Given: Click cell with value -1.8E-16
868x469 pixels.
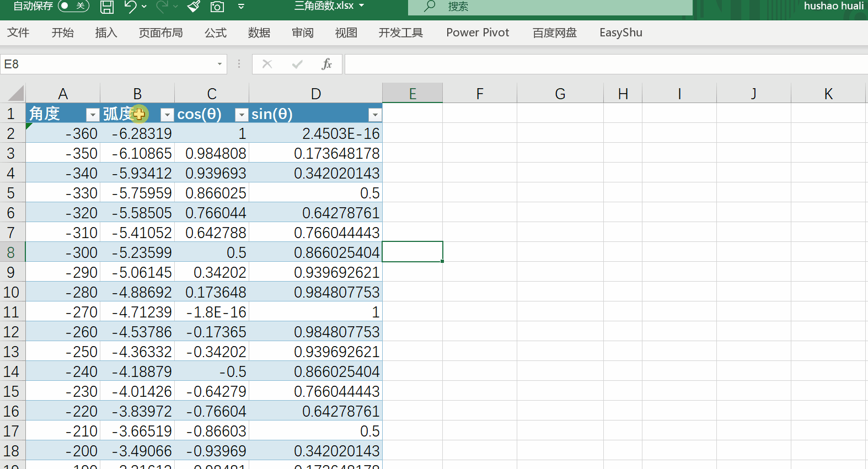Looking at the screenshot, I should click(212, 312).
